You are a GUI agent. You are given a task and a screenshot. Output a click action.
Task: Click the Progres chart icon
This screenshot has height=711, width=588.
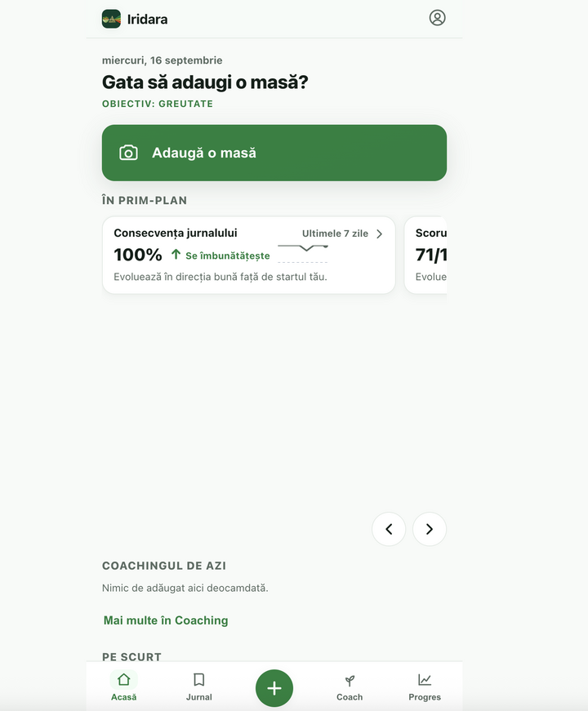click(425, 679)
